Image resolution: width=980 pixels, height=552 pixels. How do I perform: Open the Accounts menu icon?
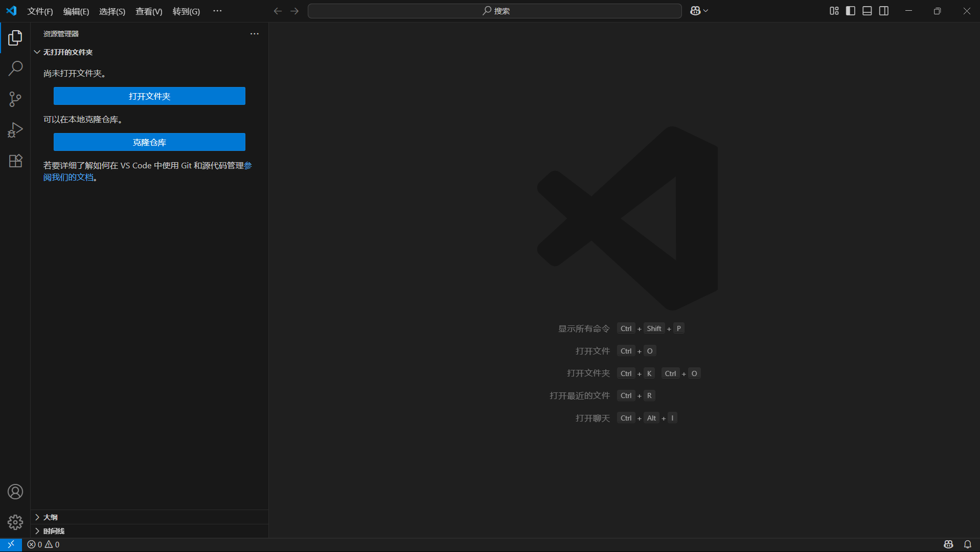coord(15,492)
